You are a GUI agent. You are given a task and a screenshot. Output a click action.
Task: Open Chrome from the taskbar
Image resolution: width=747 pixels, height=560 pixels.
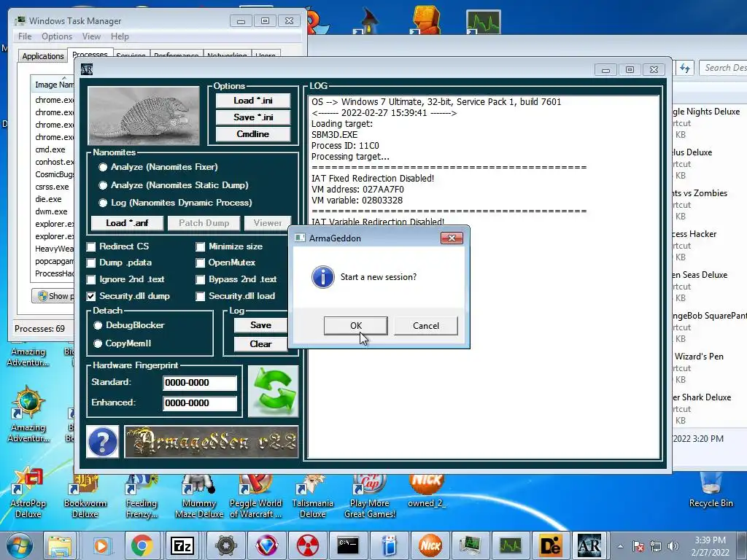pyautogui.click(x=142, y=545)
